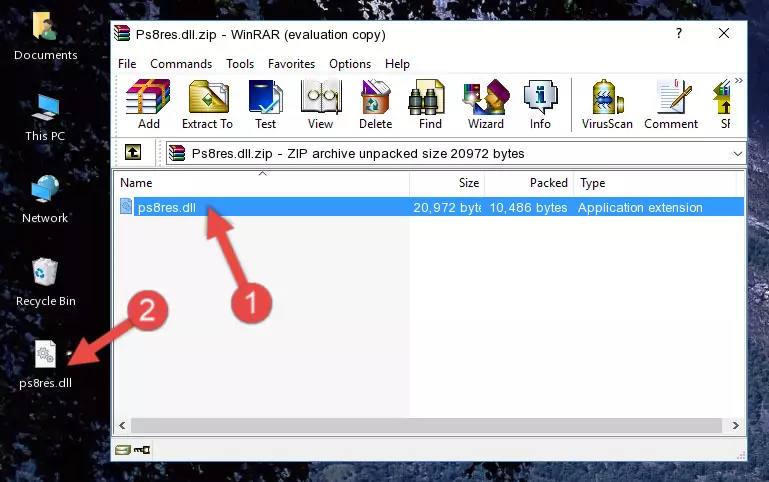Screen dimensions: 769x482
Task: Click the WinRAR title bar help button
Action: click(679, 33)
